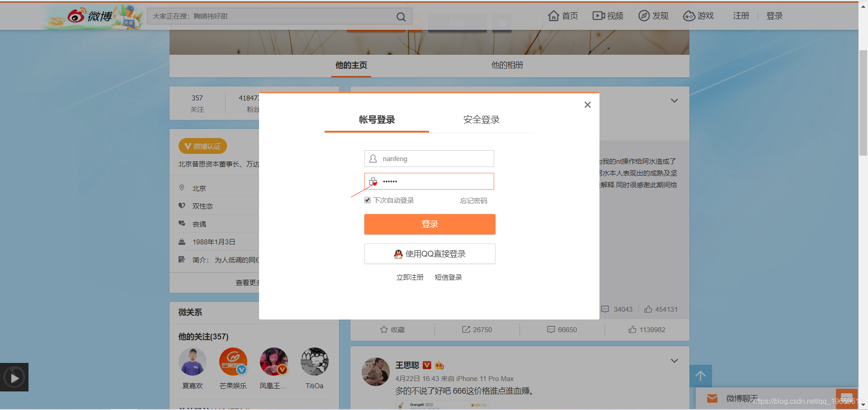Open the 首页 home link

[x=563, y=16]
